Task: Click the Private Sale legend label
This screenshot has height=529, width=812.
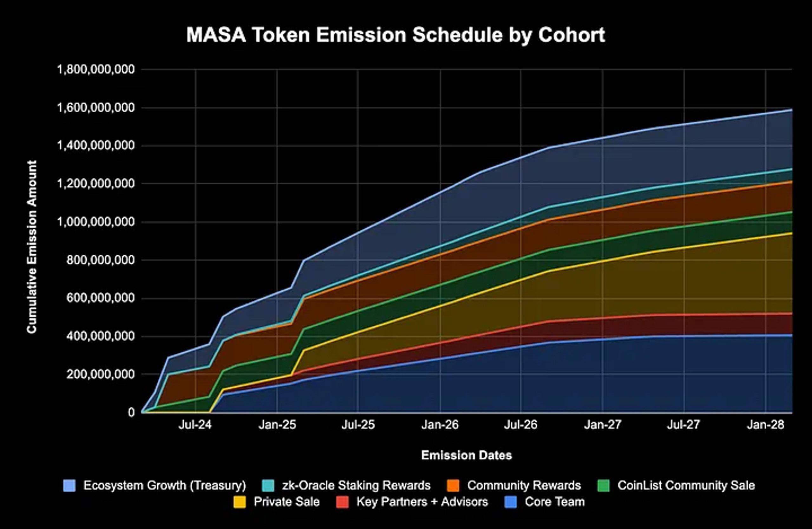Action: pyautogui.click(x=287, y=502)
